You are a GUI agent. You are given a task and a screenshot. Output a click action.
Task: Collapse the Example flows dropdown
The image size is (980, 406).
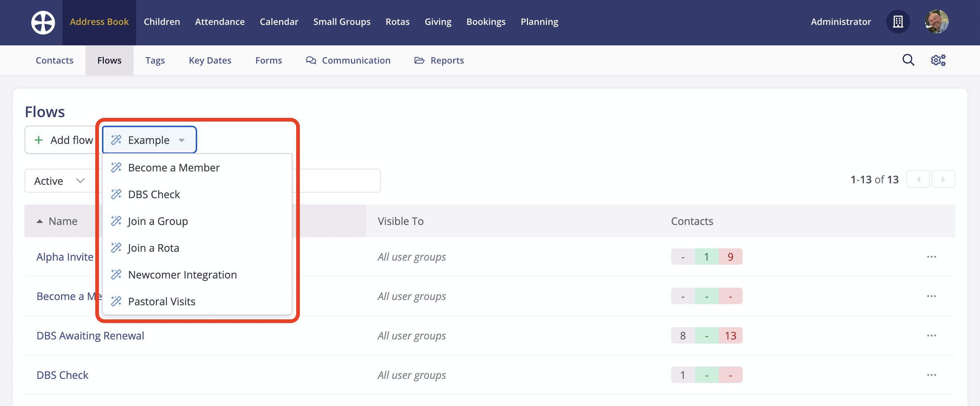(149, 140)
